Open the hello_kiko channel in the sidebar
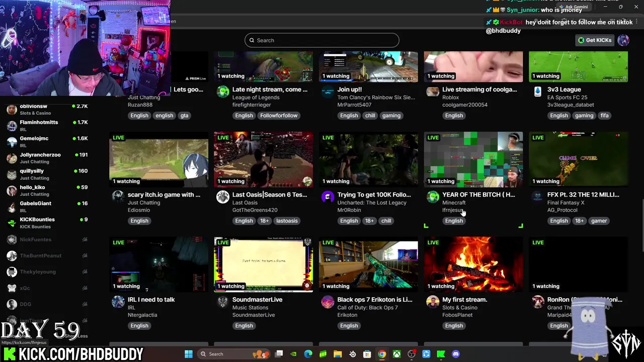 (47, 191)
